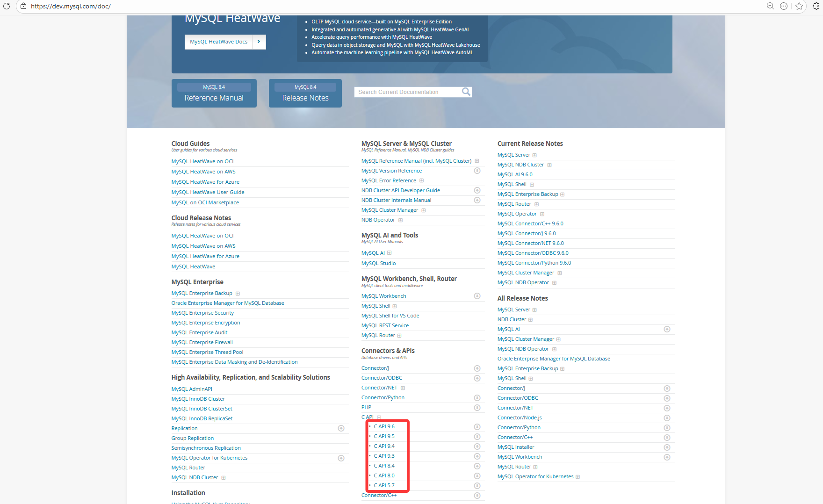Expand MySQL Enterprise Backup in Current Release Notes

click(562, 194)
